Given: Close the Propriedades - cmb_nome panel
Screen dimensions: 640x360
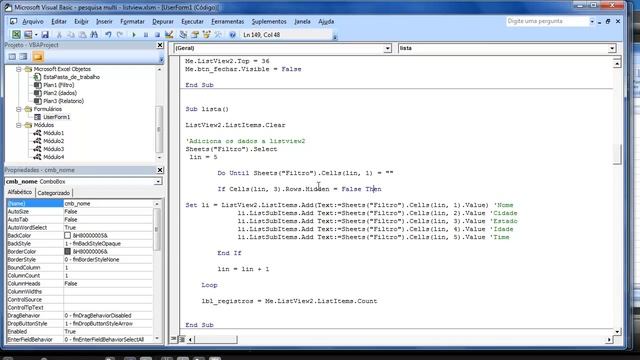Looking at the screenshot, I should [x=160, y=170].
